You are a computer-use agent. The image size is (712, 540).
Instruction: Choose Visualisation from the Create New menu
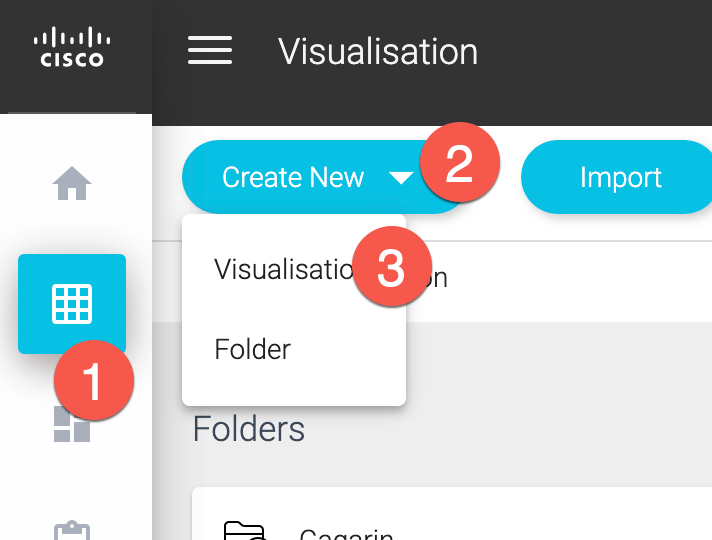(x=280, y=270)
